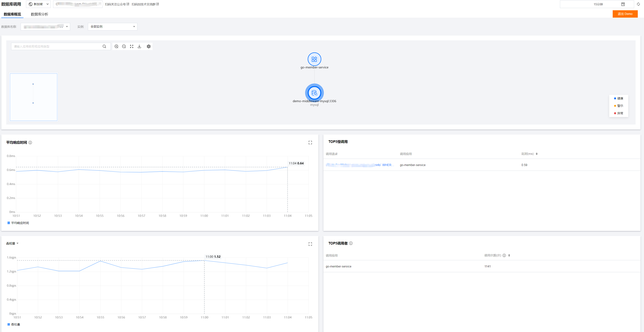644x332 pixels.
Task: Expand the throughput chart fullscreen
Action: [x=310, y=244]
